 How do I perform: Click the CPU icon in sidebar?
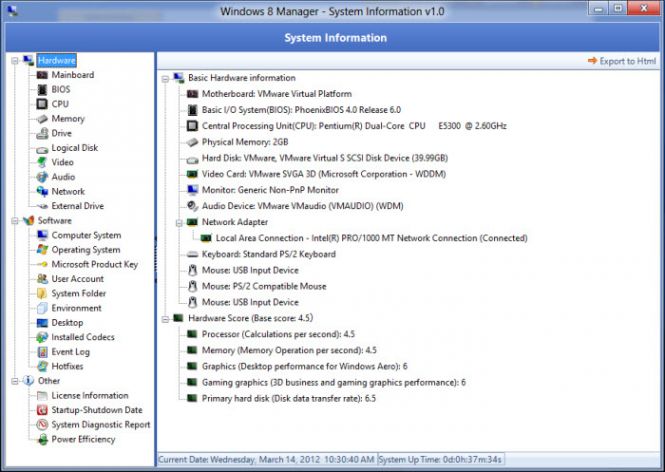[42, 104]
